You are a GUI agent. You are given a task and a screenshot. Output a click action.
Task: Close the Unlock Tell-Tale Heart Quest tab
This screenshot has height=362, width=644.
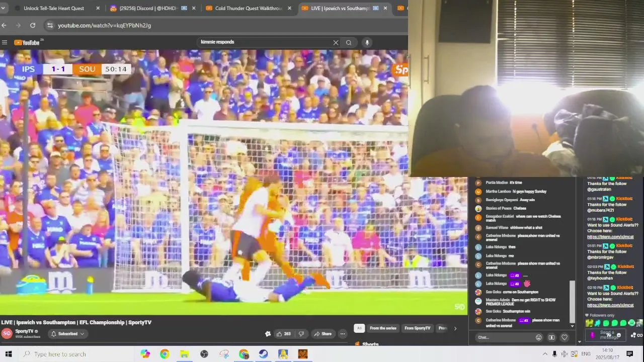98,8
